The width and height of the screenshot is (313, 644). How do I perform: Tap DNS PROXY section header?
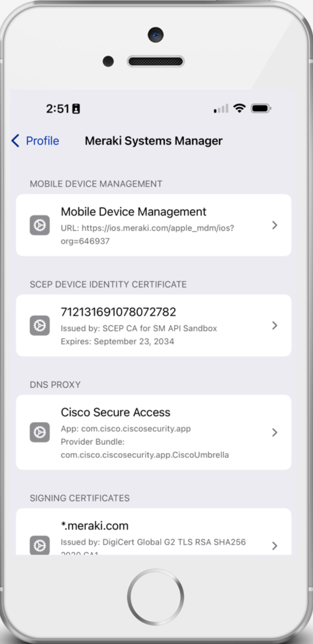[x=55, y=385]
